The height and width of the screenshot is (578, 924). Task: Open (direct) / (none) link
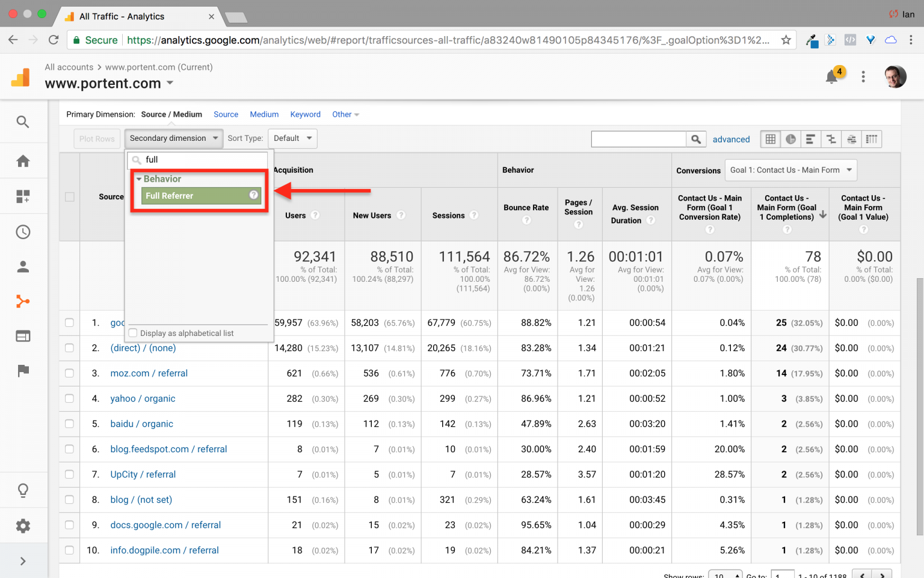(x=143, y=348)
